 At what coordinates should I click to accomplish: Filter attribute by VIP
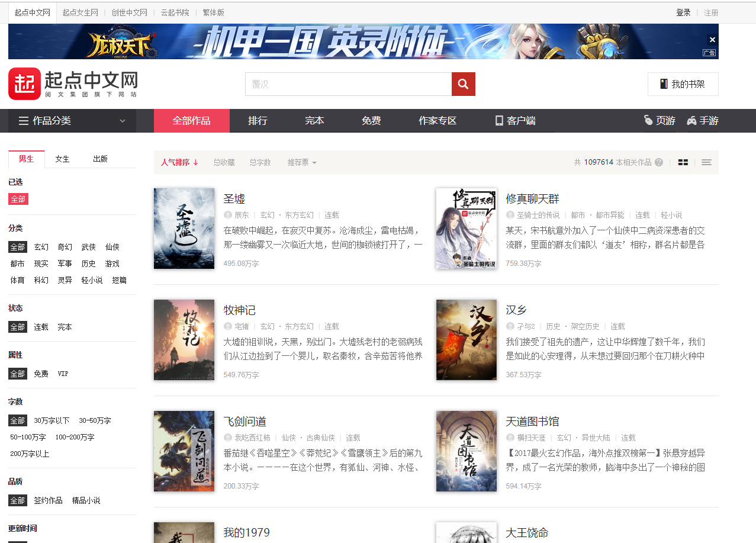63,374
